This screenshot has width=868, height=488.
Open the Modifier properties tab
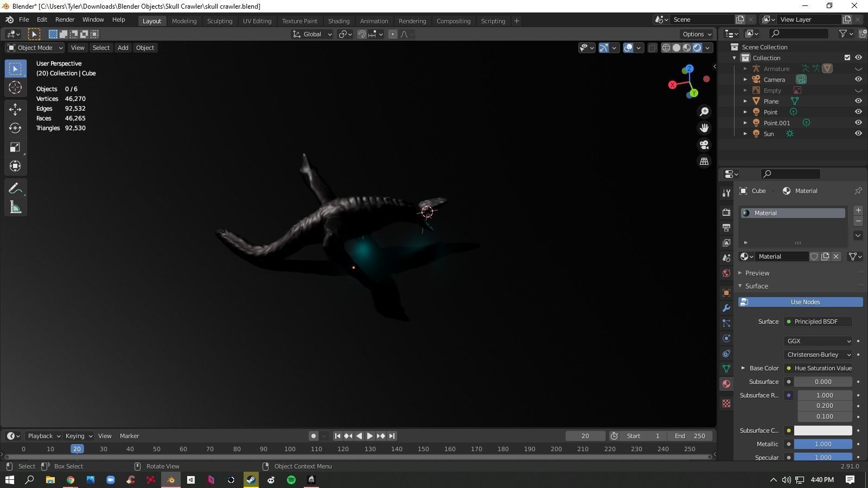tap(726, 308)
